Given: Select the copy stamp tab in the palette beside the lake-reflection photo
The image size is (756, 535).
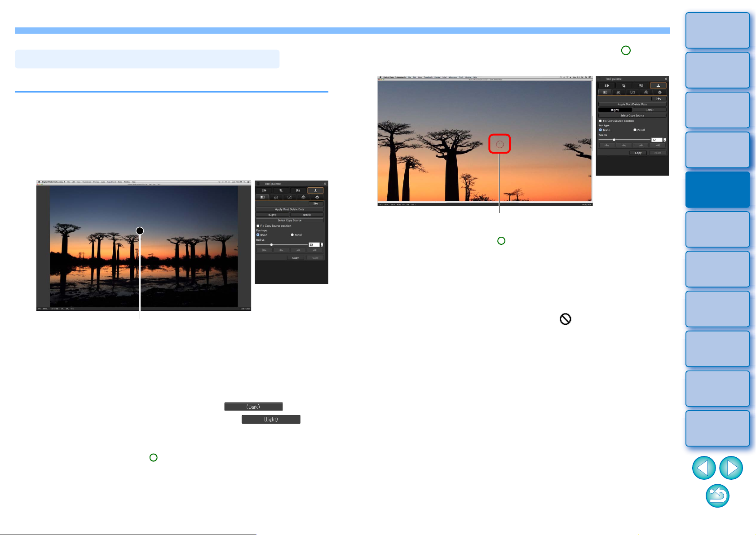Looking at the screenshot, I should pos(315,190).
